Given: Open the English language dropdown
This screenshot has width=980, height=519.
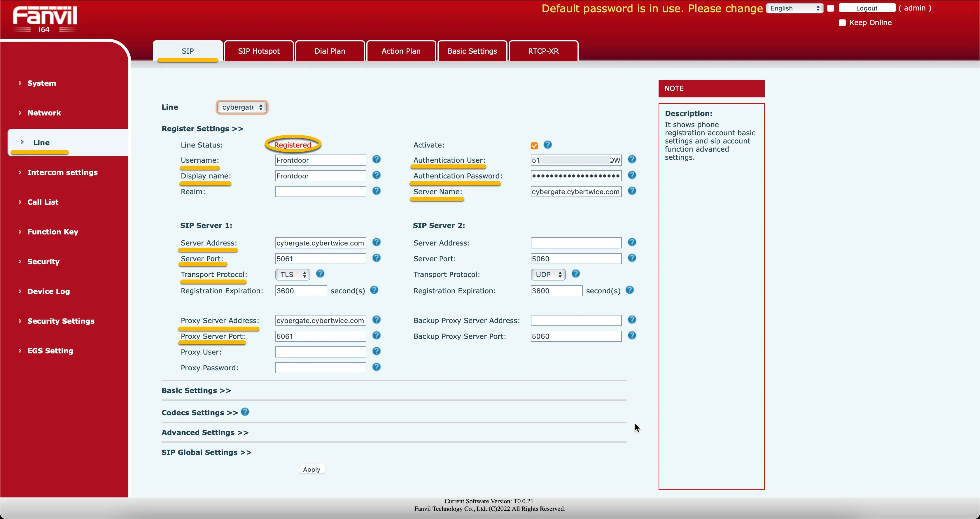Looking at the screenshot, I should [794, 8].
